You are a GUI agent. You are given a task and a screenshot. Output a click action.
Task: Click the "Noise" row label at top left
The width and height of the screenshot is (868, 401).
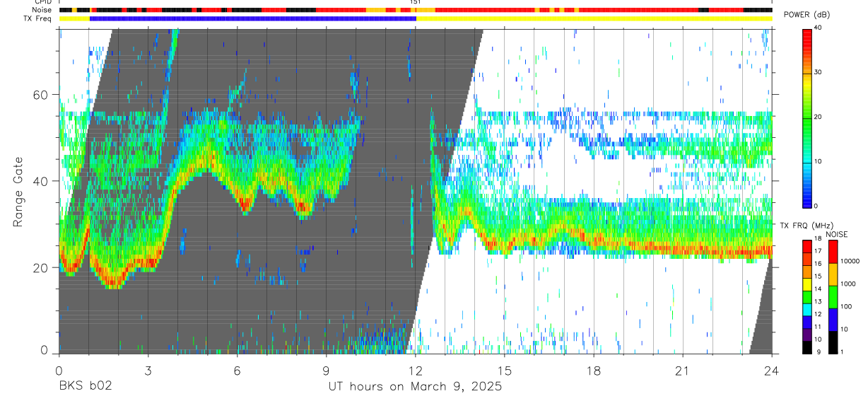42,10
